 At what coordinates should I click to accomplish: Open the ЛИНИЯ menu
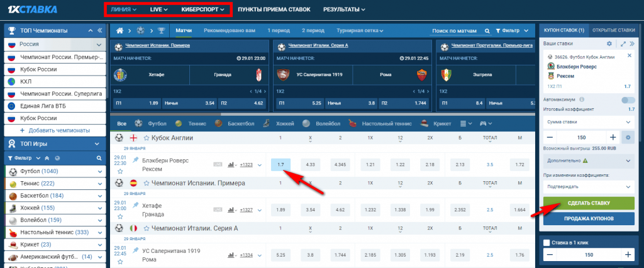(124, 9)
